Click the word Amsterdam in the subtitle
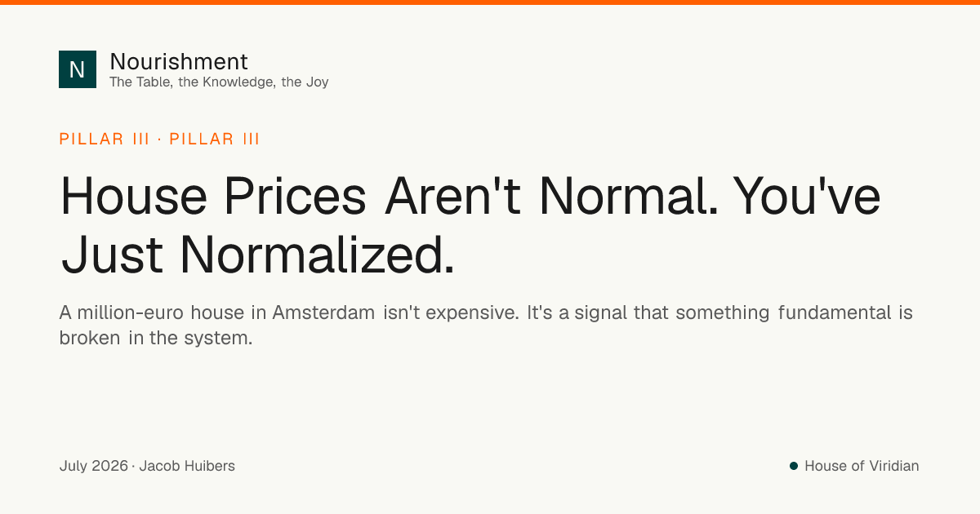The width and height of the screenshot is (980, 514). pyautogui.click(x=324, y=312)
